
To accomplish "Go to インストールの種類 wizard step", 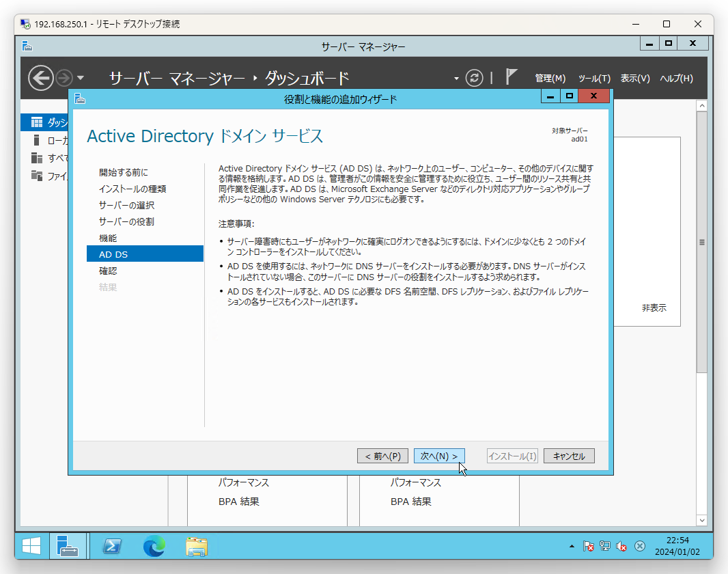I will [x=132, y=189].
